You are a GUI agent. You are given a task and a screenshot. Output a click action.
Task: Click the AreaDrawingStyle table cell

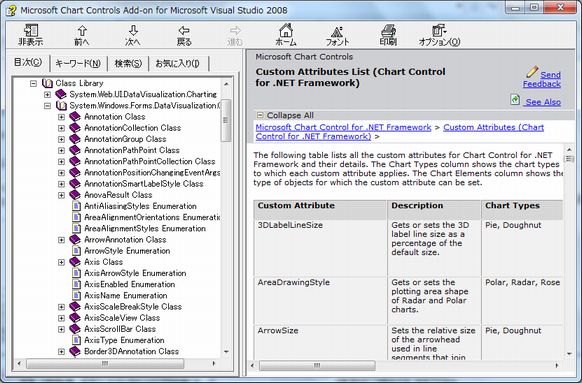point(320,300)
